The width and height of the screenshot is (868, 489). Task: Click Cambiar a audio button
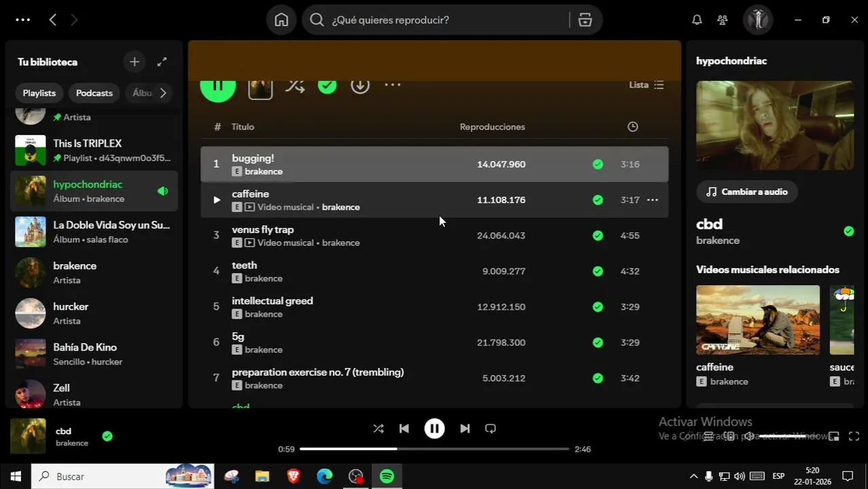(x=746, y=192)
